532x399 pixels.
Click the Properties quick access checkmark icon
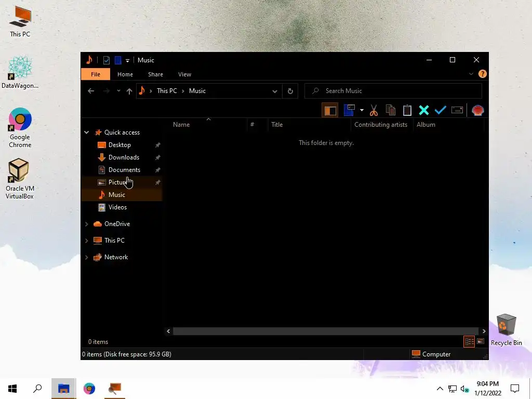[107, 60]
